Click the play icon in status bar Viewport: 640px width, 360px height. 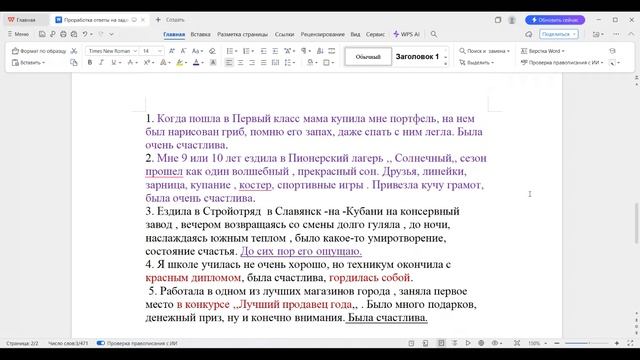click(x=468, y=343)
